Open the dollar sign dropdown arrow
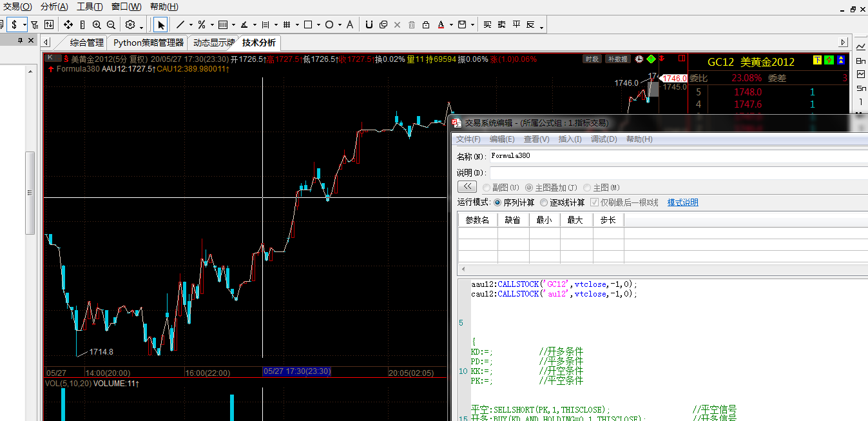Viewport: 868px width, 421px height. (x=24, y=25)
